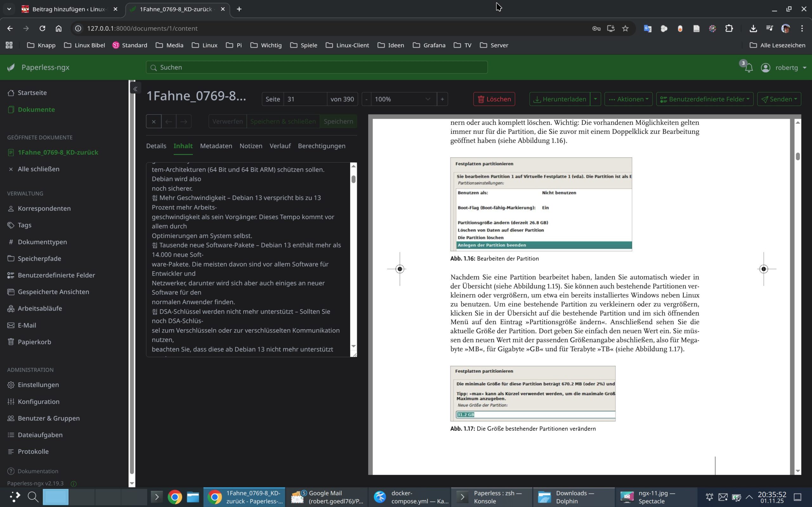Switch to the Verlauf tab
The image size is (812, 507).
[x=280, y=146]
